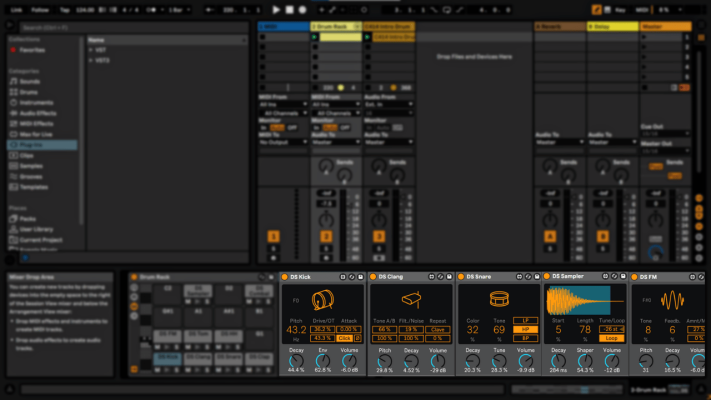Select the 2 Drum Rack track header
The width and height of the screenshot is (711, 400).
336,26
